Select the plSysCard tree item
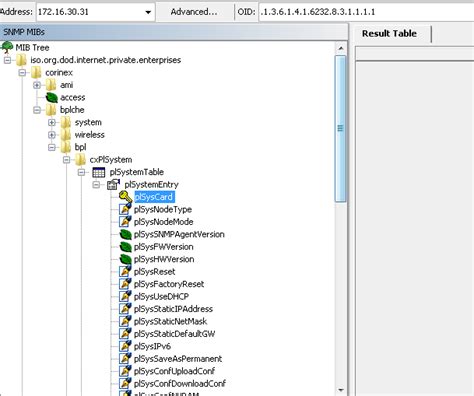This screenshot has height=396, width=474. pos(154,197)
